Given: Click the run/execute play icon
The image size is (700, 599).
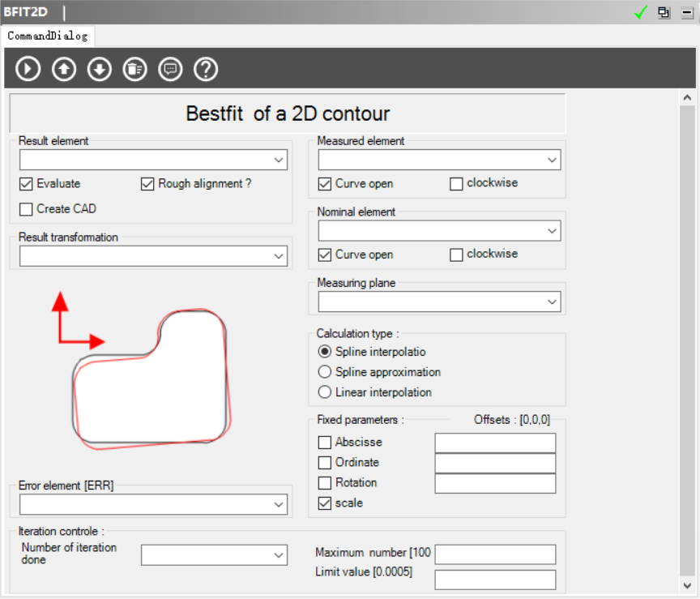Looking at the screenshot, I should [28, 69].
